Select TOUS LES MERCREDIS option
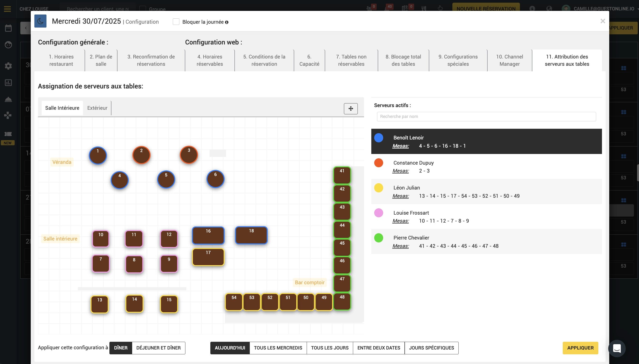This screenshot has height=364, width=639. (x=278, y=348)
